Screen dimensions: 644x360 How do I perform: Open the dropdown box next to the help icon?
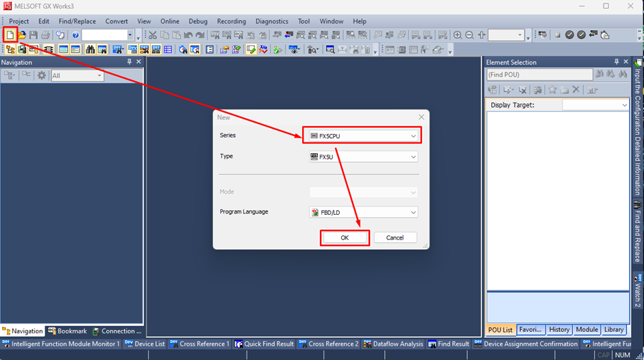[x=108, y=36]
